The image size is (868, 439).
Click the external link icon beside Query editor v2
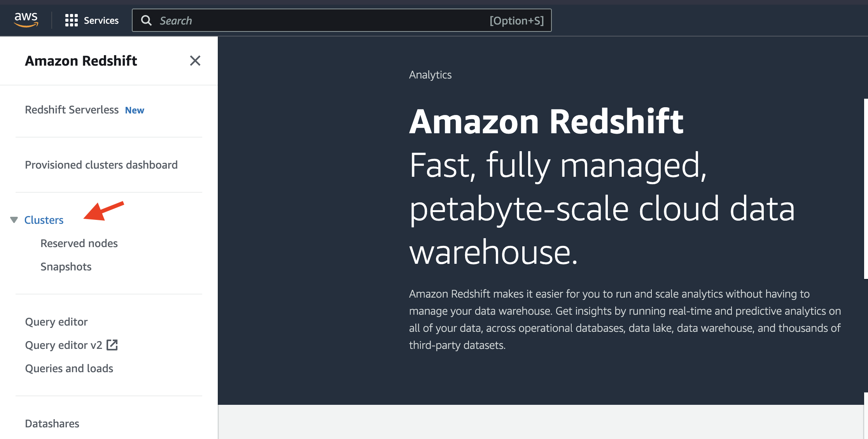[x=112, y=345]
